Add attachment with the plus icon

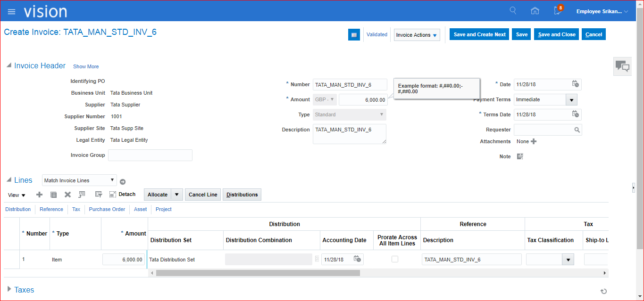click(x=534, y=141)
